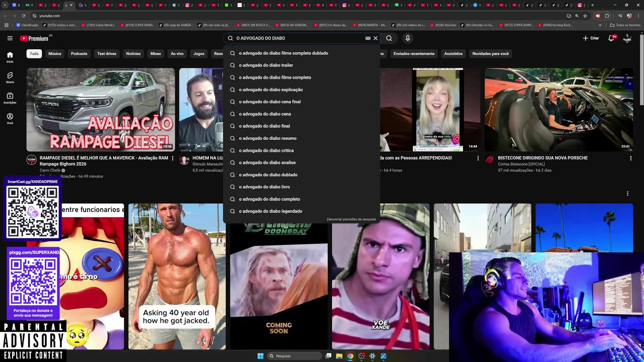Open the Classificação bookmark

click(27, 25)
